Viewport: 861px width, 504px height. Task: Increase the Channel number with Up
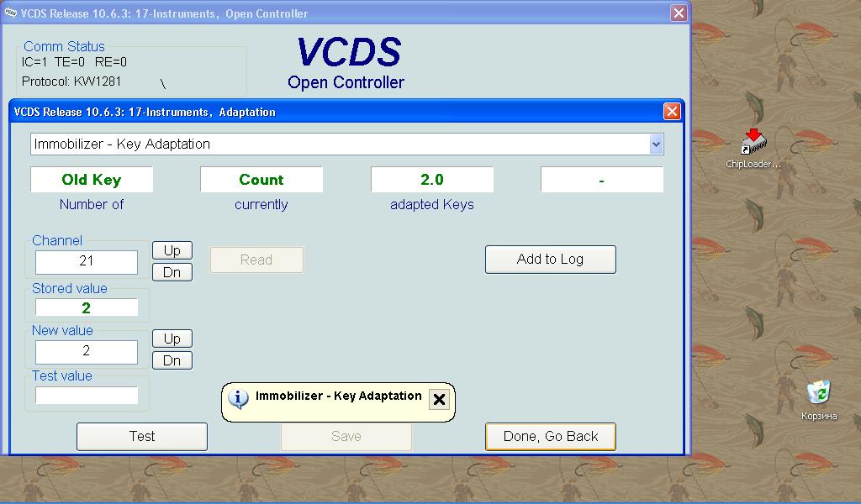(x=172, y=250)
